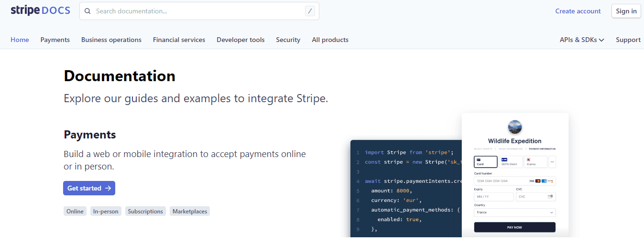Screen dimensions: 644x243
Task: Open All products in the navigation
Action: coord(330,40)
